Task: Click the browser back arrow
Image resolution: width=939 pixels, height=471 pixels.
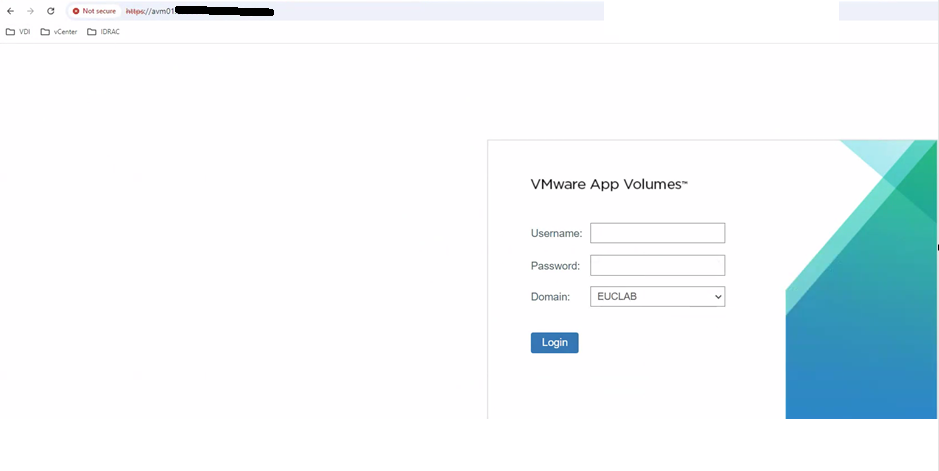Action: (10, 11)
